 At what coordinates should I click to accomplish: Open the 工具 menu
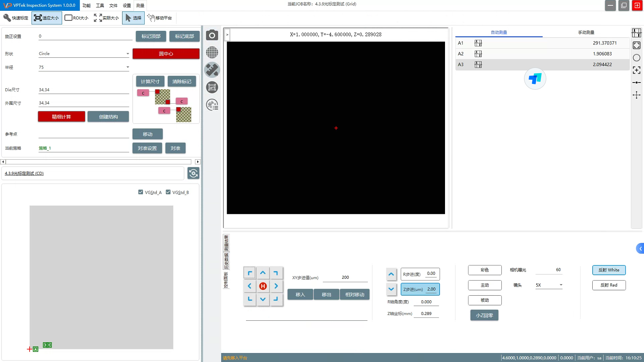coord(100,5)
